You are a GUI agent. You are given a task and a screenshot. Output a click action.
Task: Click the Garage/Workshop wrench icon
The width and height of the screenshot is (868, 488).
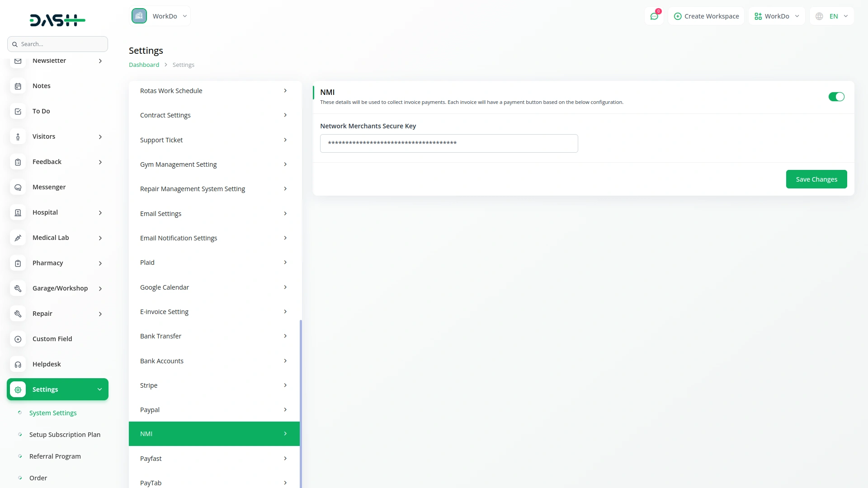(x=18, y=288)
